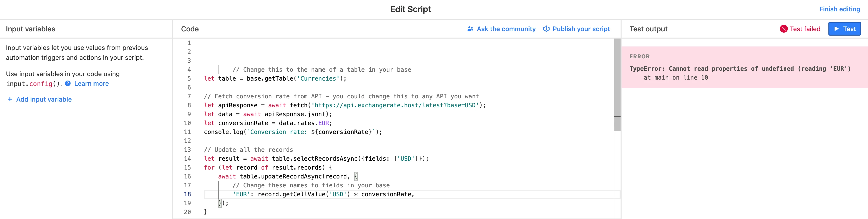Screen dimensions: 868x219
Task: Open Ask the community link
Action: (x=506, y=29)
